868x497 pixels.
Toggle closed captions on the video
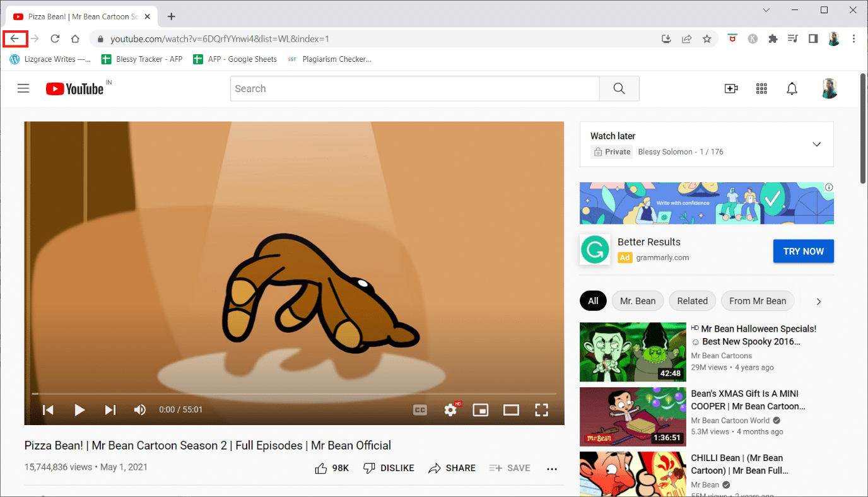(x=420, y=410)
